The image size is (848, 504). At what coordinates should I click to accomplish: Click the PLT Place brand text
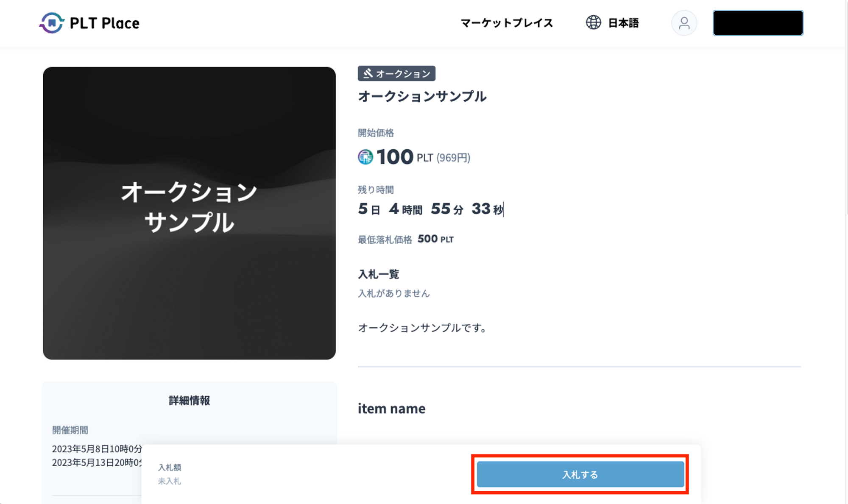[x=104, y=23]
